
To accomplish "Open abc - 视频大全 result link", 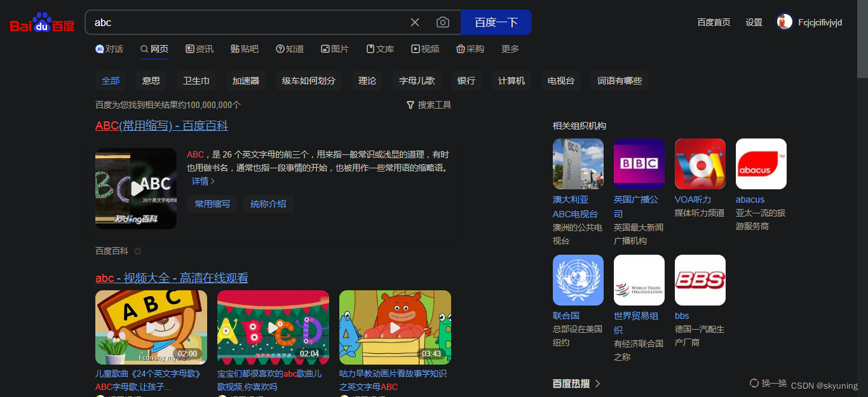I will (x=172, y=278).
